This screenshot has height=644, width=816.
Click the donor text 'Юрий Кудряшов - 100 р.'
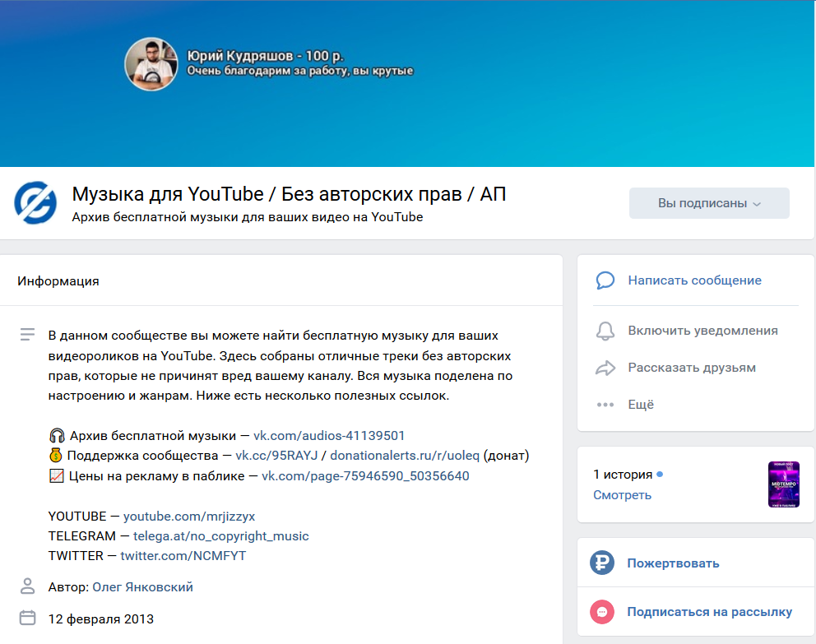click(266, 56)
